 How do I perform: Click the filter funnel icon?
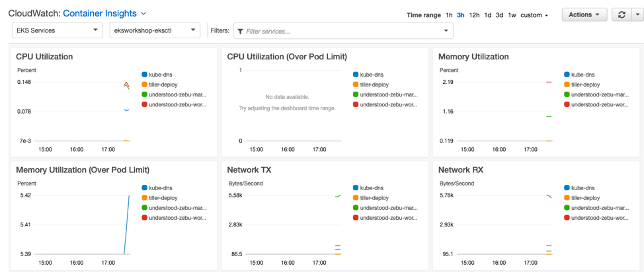click(240, 31)
